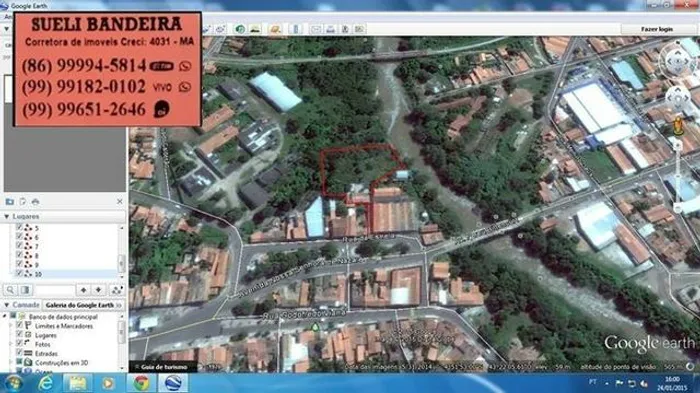Image resolution: width=700 pixels, height=393 pixels.
Task: Toggle Banco de dados principal checkbox
Action: tap(13, 316)
